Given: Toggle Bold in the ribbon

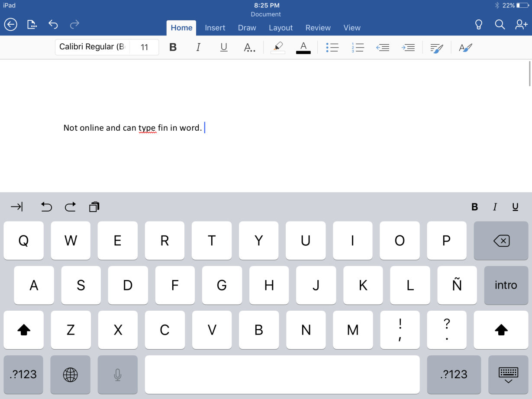Looking at the screenshot, I should (x=173, y=47).
